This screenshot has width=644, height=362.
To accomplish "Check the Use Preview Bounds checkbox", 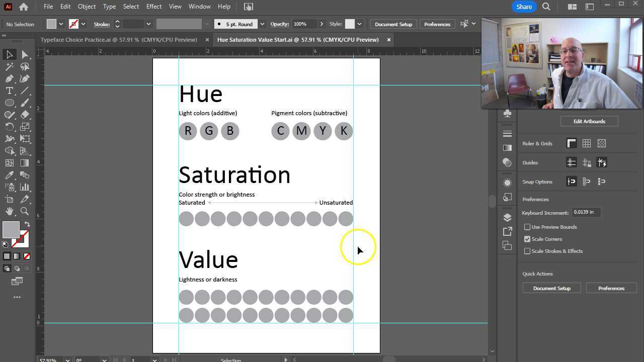I will (x=527, y=227).
